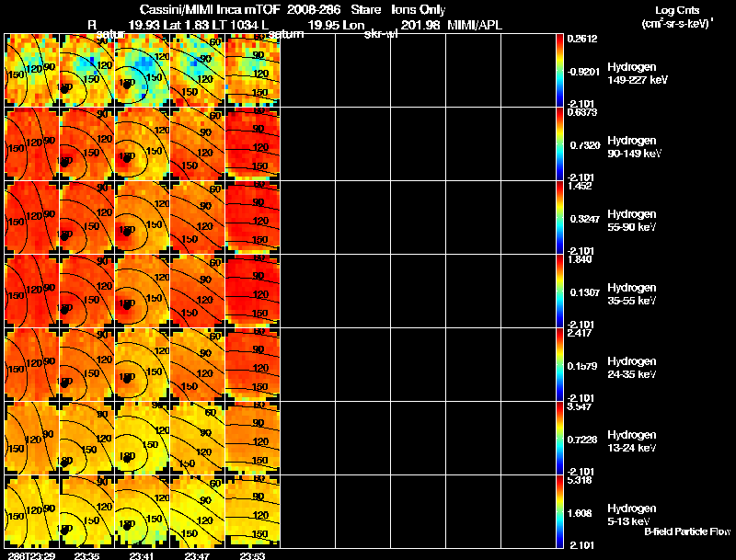Click the 24-35 keV hydrogen image at 23:35
The image size is (736, 560).
tap(86, 365)
